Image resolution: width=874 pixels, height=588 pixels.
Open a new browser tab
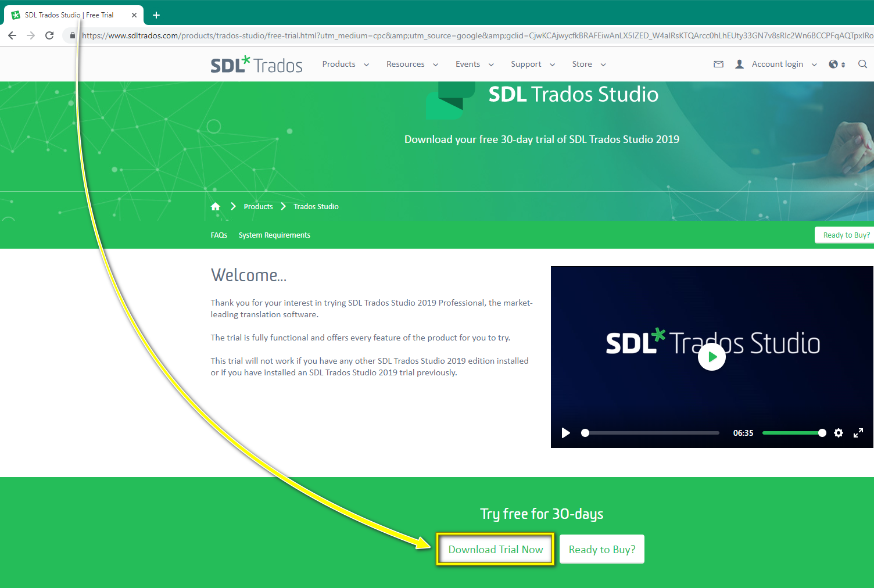click(x=156, y=15)
